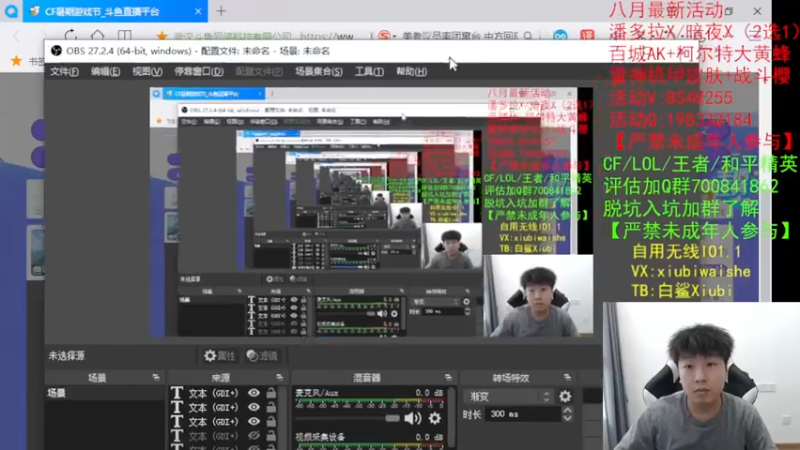Viewport: 800px width, 450px height.
Task: Open the 帮助(H) menu in OBS
Action: [x=411, y=71]
